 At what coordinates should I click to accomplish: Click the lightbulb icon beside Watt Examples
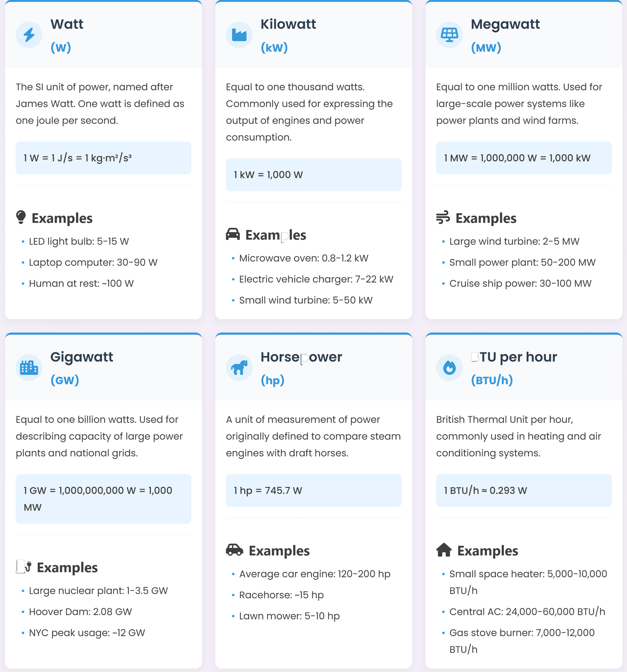click(x=21, y=217)
